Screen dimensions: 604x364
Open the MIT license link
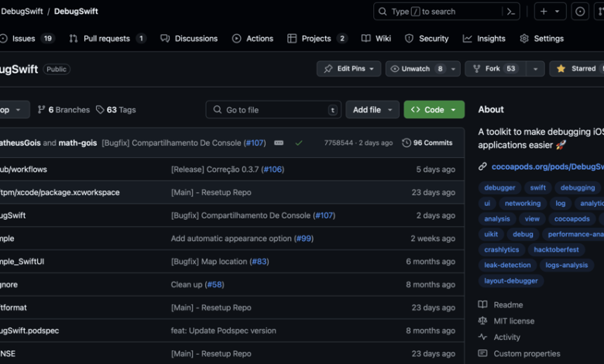(506, 321)
